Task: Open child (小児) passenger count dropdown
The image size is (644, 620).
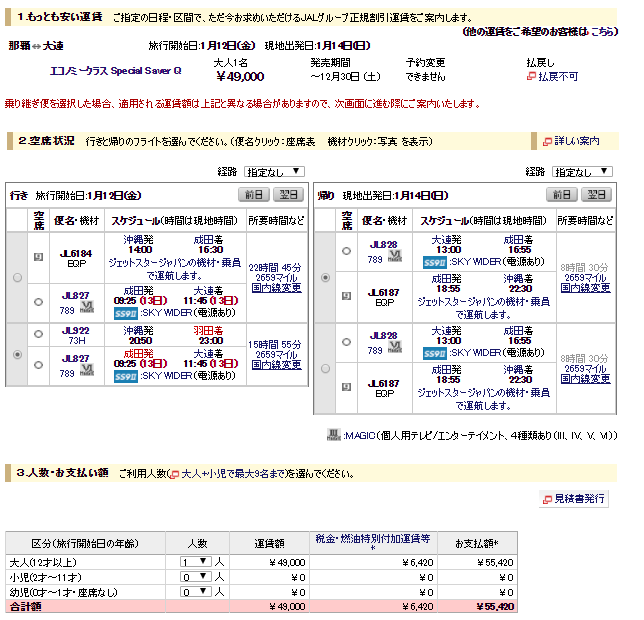Action: 196,577
